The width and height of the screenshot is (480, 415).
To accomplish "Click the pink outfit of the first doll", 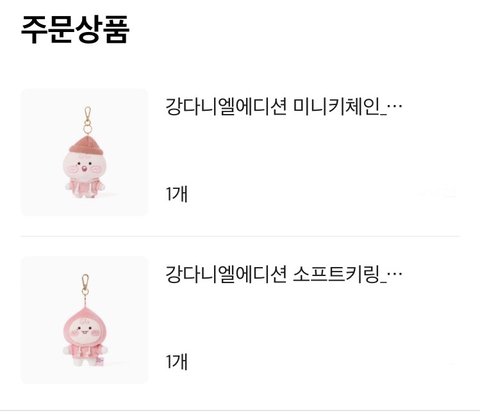I will click(x=86, y=187).
